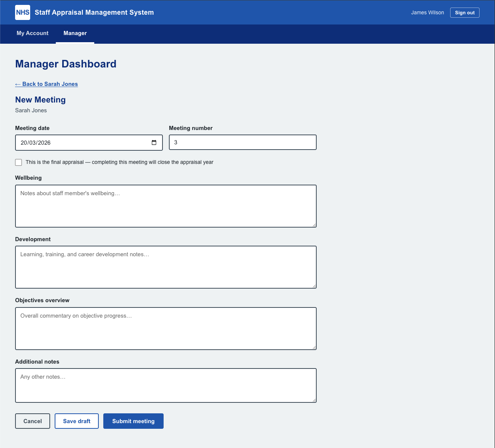
Task: Open the Back to Sarah Jones link
Action: [46, 84]
